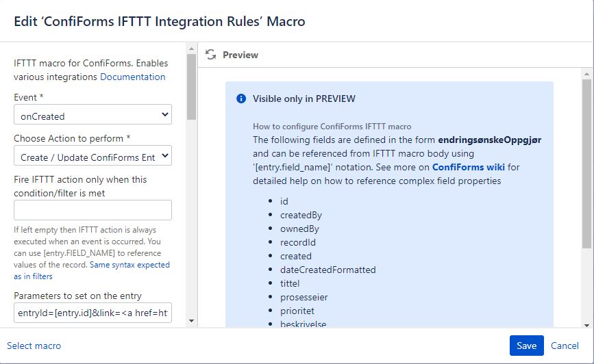
Task: Click the Preview refresh icon
Action: [x=210, y=55]
